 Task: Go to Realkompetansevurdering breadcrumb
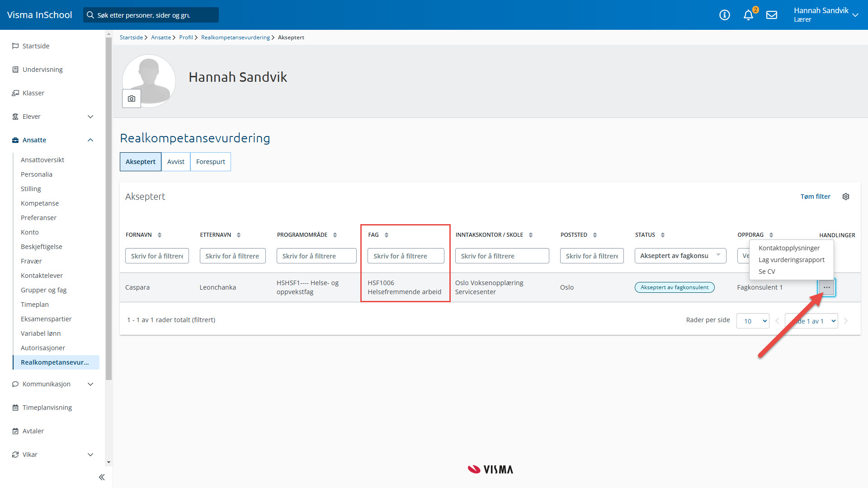pyautogui.click(x=235, y=38)
